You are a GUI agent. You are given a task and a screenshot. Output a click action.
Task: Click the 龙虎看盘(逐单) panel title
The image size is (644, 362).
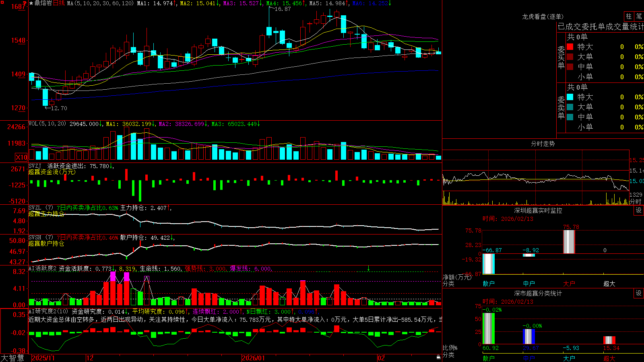pyautogui.click(x=543, y=16)
